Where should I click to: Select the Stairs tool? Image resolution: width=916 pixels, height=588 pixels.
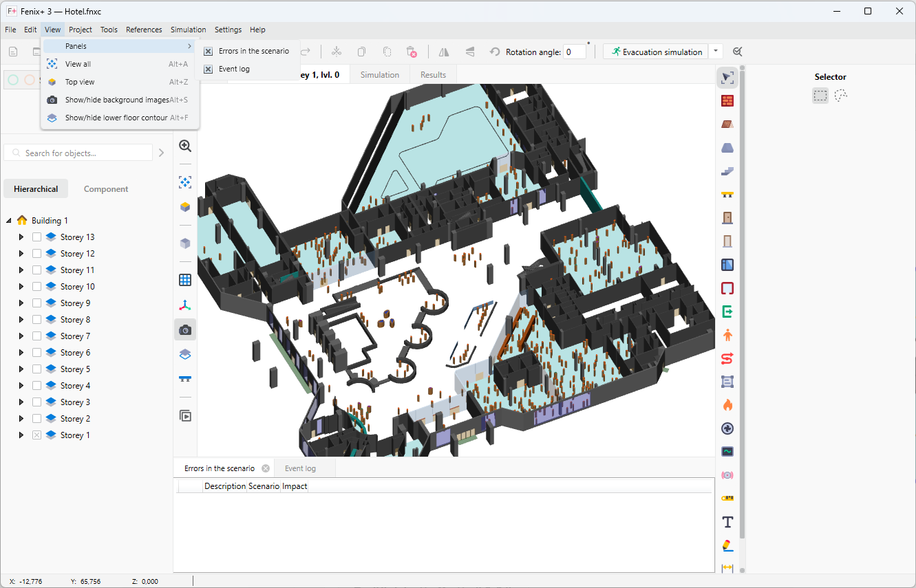click(727, 171)
